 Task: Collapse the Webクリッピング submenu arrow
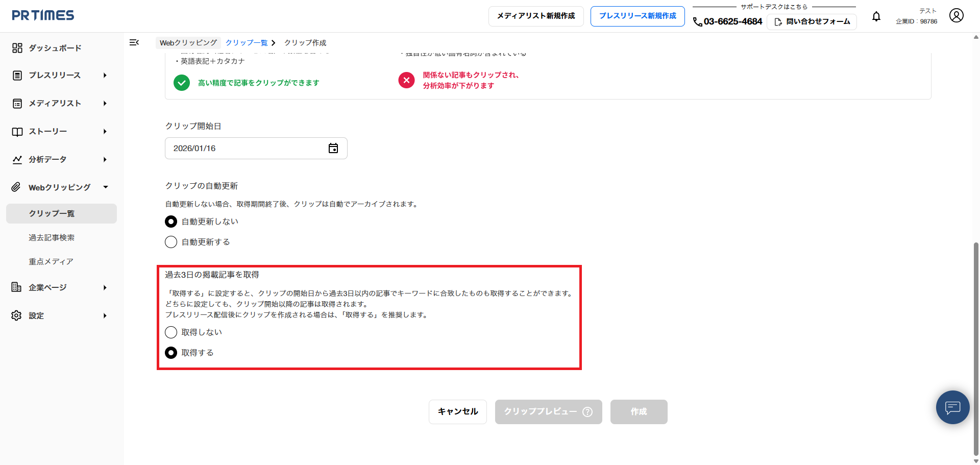(x=105, y=187)
